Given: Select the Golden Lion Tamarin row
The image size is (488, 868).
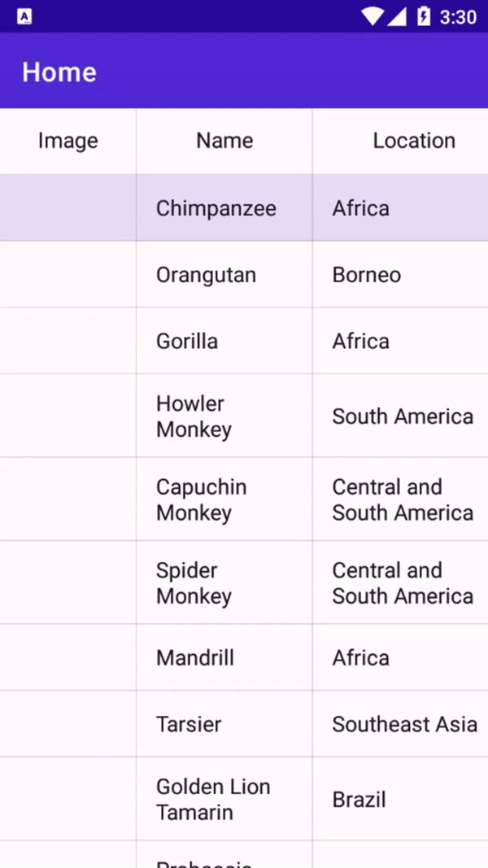Looking at the screenshot, I should (x=213, y=799).
